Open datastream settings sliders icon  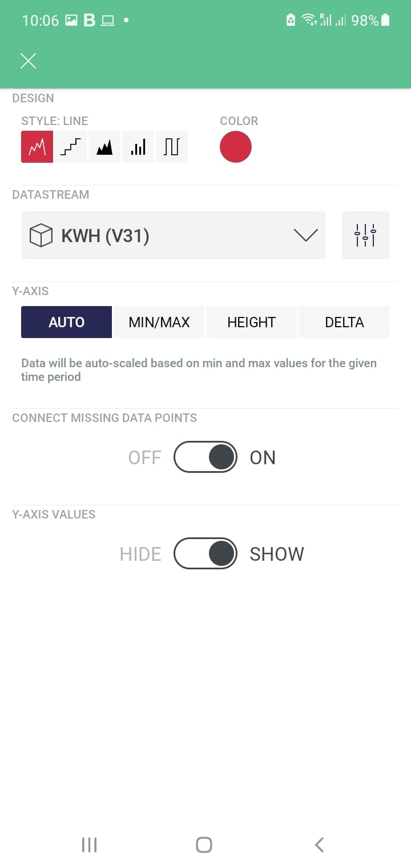click(x=365, y=235)
